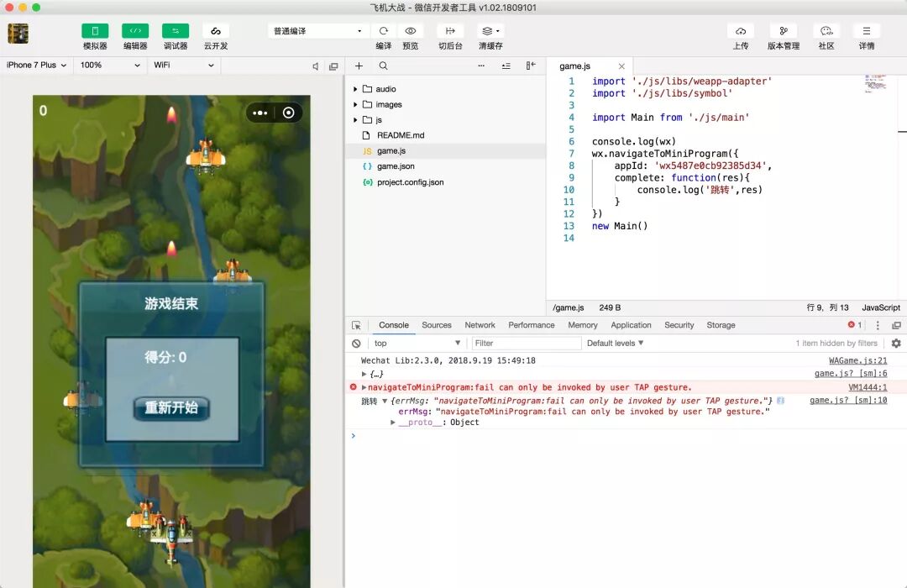The width and height of the screenshot is (907, 588).
Task: Open the WiFi network dropdown
Action: pyautogui.click(x=184, y=66)
